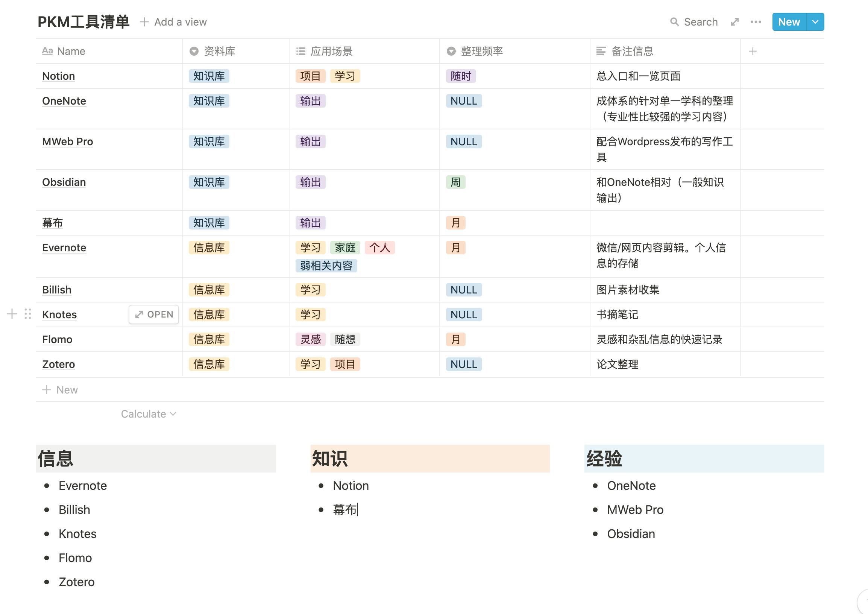Image resolution: width=868 pixels, height=614 pixels.
Task: Click the Zotero bullet under 信息
Action: pos(77,582)
